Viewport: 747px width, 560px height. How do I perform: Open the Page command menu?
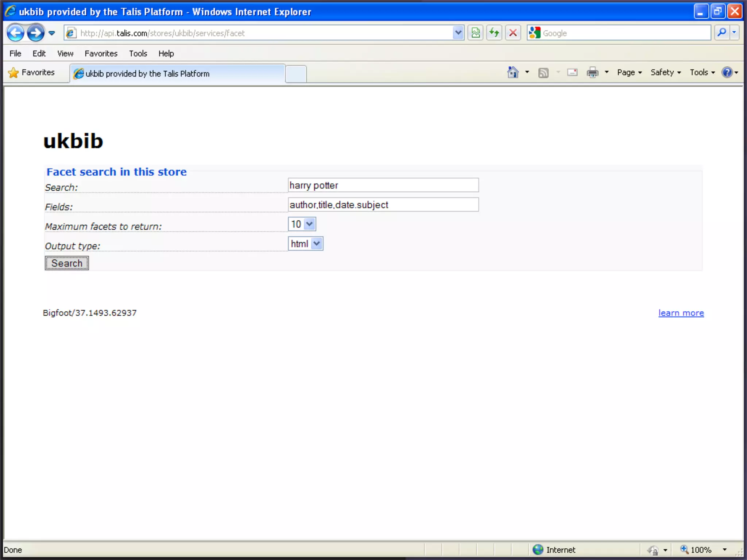(629, 73)
